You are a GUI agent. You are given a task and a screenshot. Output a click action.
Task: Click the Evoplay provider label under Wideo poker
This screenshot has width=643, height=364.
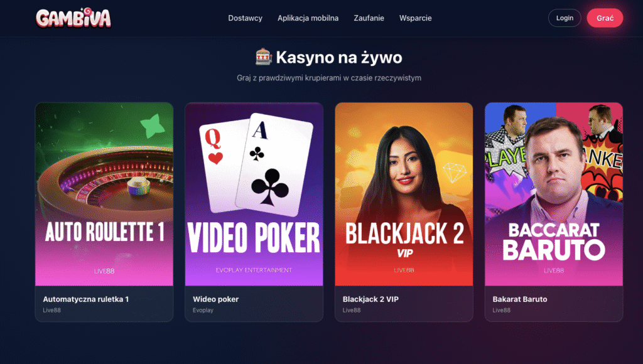(x=203, y=310)
